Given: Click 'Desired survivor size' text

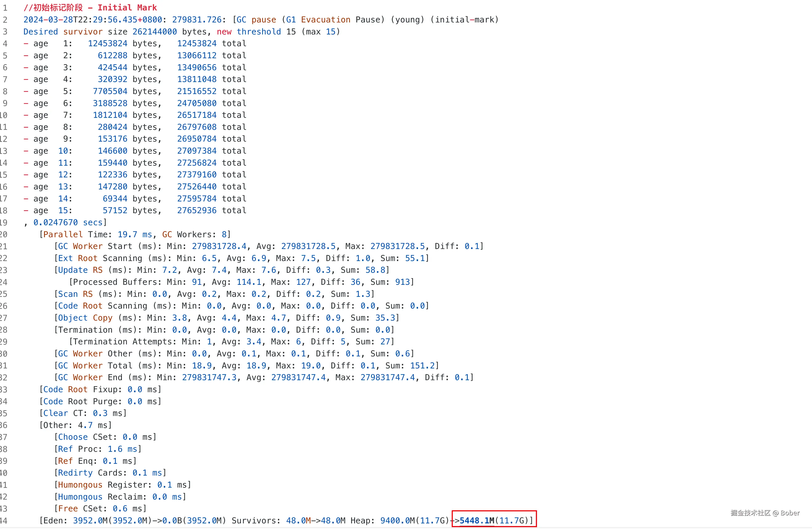Looking at the screenshot, I should point(75,32).
